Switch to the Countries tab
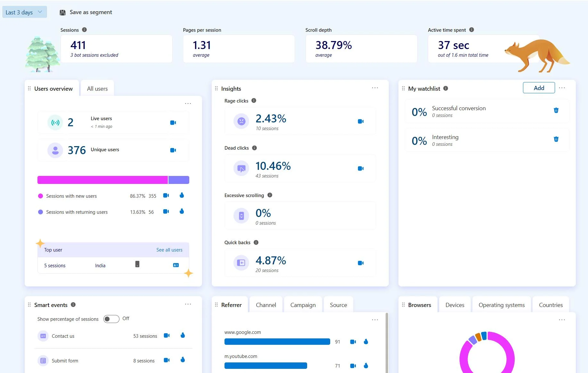Screen dimensions: 588x373 (x=551, y=305)
